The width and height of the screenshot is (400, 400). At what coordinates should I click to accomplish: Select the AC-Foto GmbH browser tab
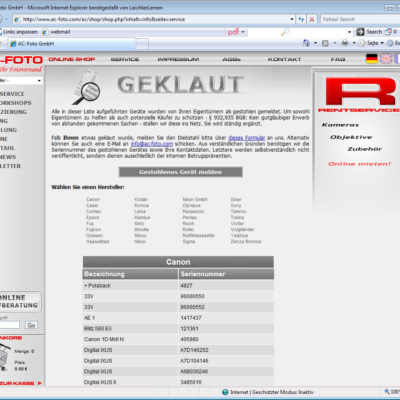(x=72, y=44)
